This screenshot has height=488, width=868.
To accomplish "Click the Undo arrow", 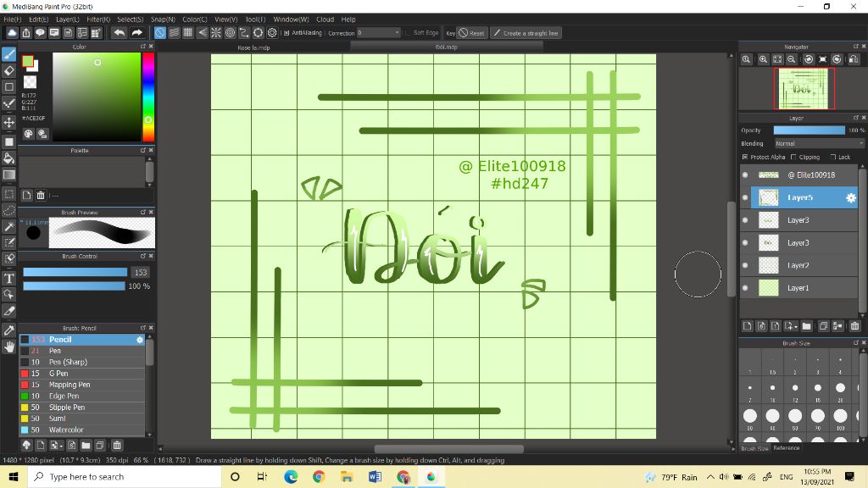I will pos(119,33).
